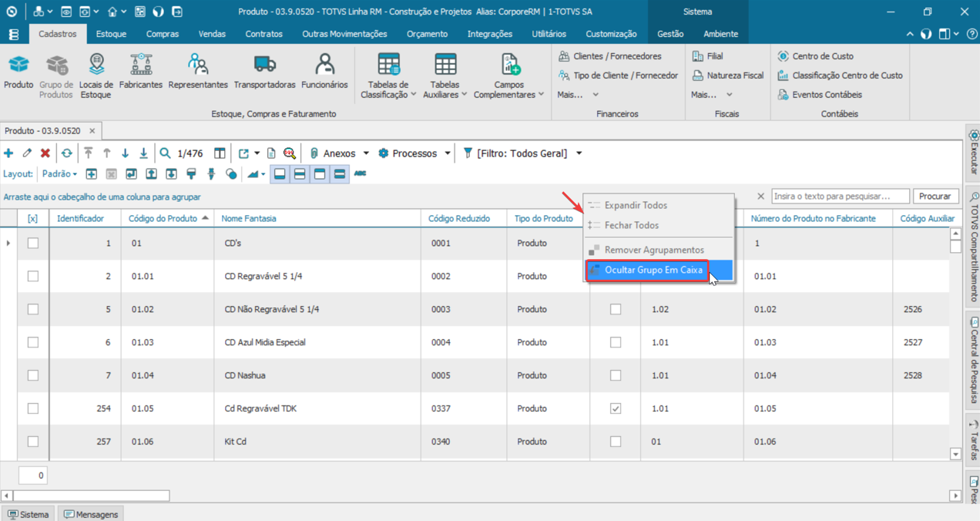Tick the checkbox for CD Regravável 5 1/4
The image size is (980, 521).
(32, 276)
